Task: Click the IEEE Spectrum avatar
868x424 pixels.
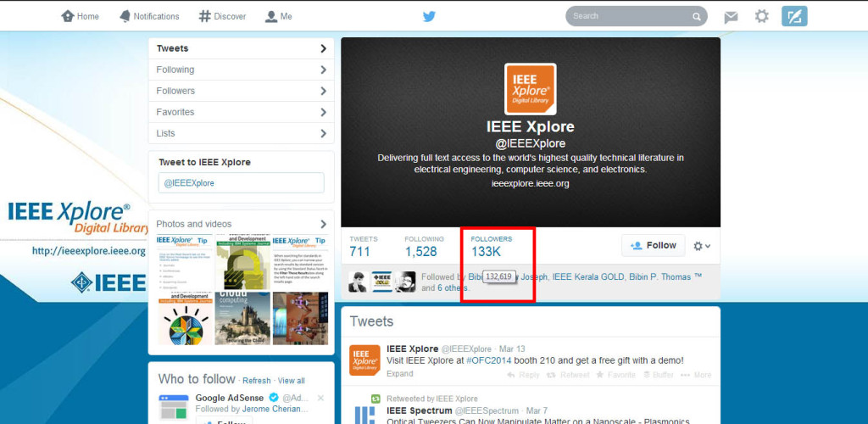Action: pos(364,416)
